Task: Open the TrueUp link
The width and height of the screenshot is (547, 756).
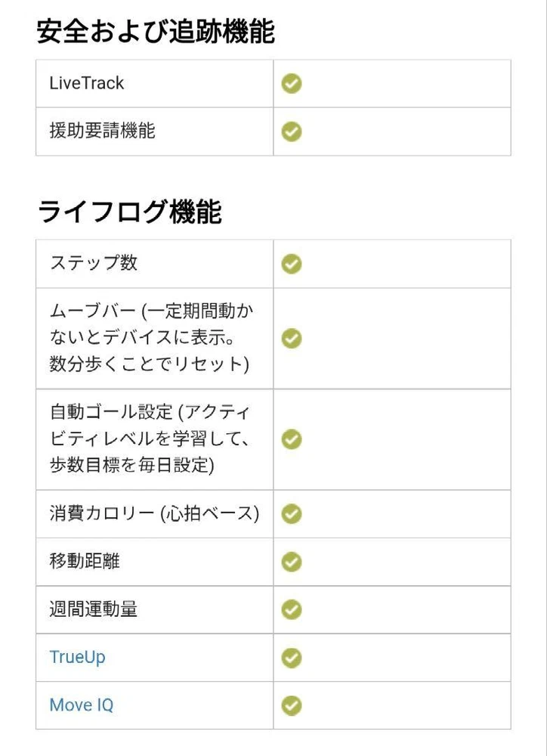Action: (77, 657)
